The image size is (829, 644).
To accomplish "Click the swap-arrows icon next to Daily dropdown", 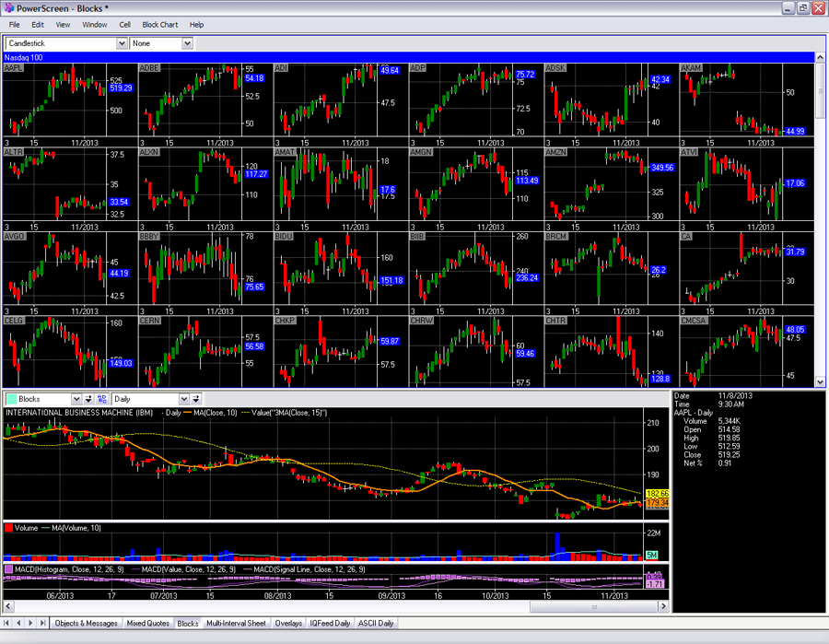I will (195, 399).
